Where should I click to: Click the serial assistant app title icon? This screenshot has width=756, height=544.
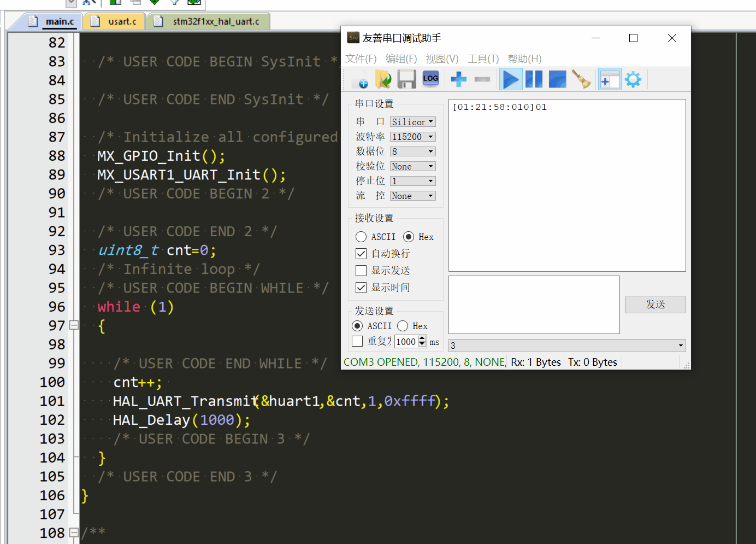click(x=353, y=38)
